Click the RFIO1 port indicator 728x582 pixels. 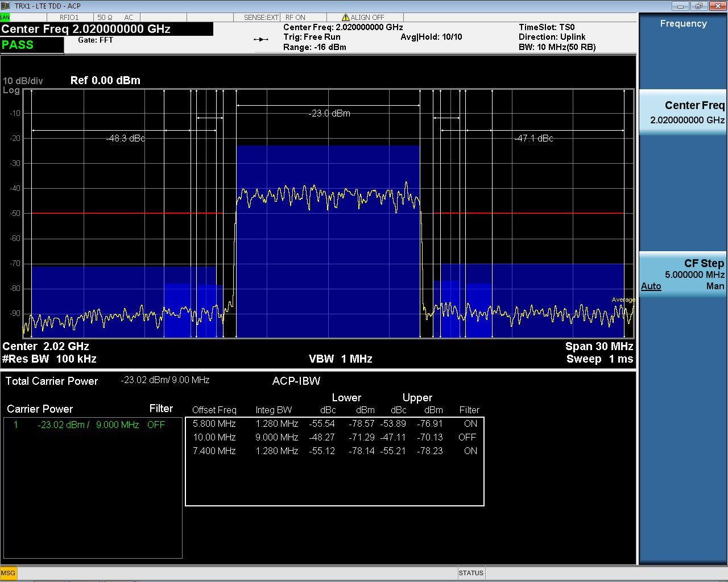click(x=70, y=17)
